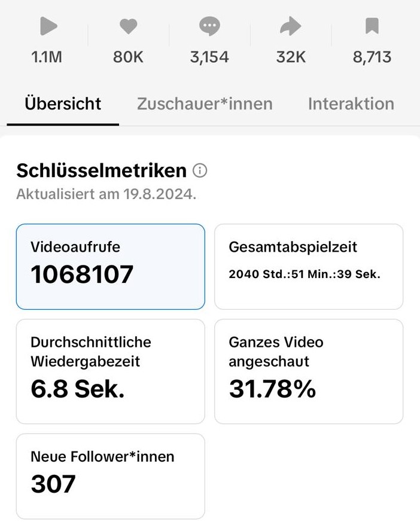Select the Übersicht tab

(x=63, y=103)
